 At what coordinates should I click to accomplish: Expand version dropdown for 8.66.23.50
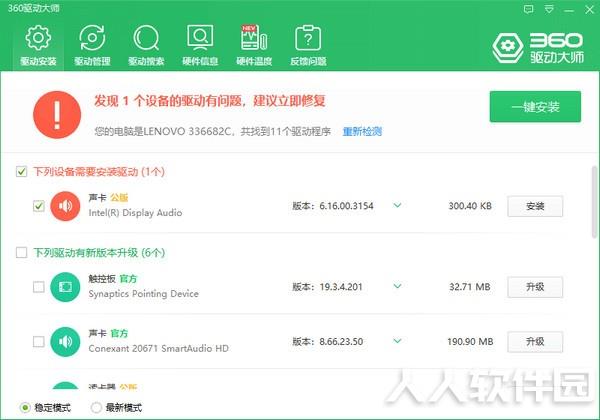coord(397,341)
